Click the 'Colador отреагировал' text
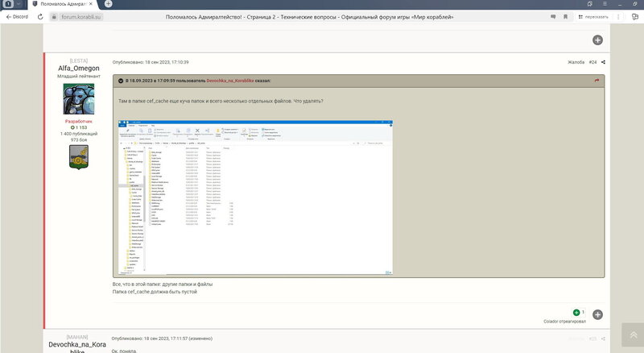The width and height of the screenshot is (644, 353). 565,322
